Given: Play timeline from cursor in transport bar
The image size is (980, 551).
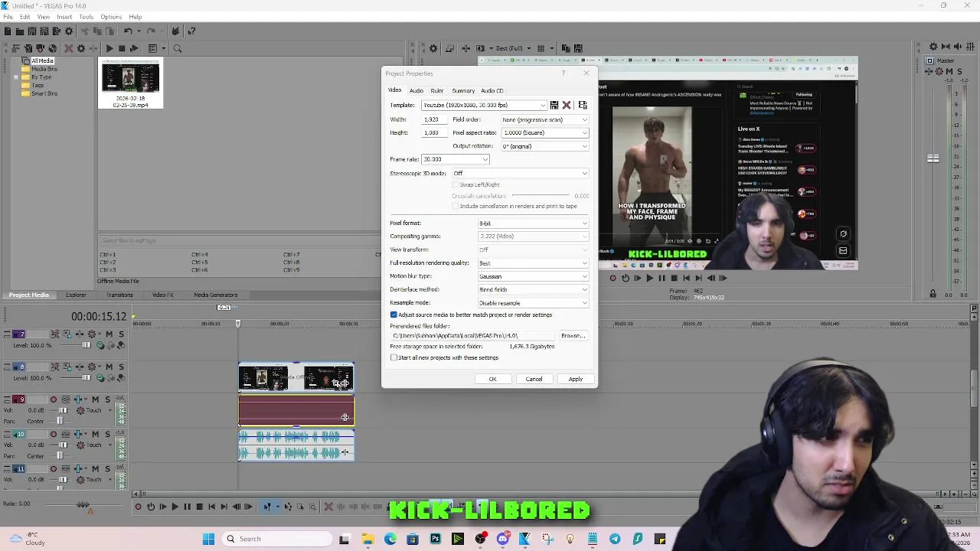Looking at the screenshot, I should pyautogui.click(x=175, y=507).
